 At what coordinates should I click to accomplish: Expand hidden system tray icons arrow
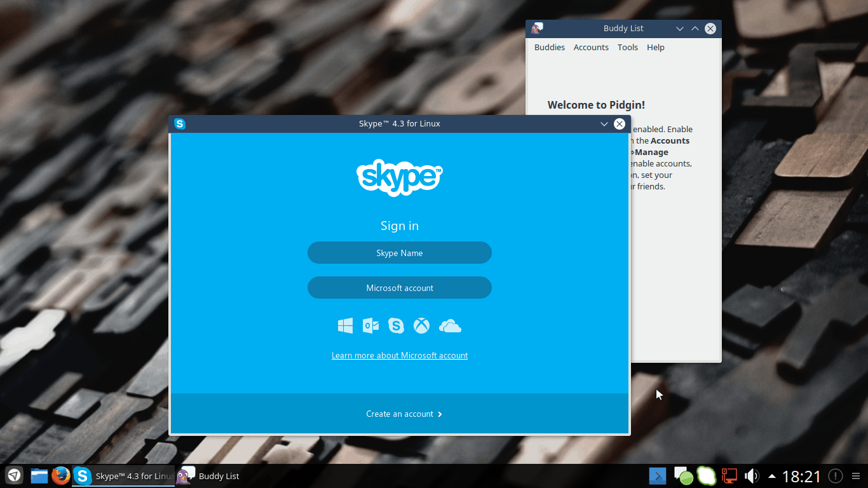click(772, 475)
